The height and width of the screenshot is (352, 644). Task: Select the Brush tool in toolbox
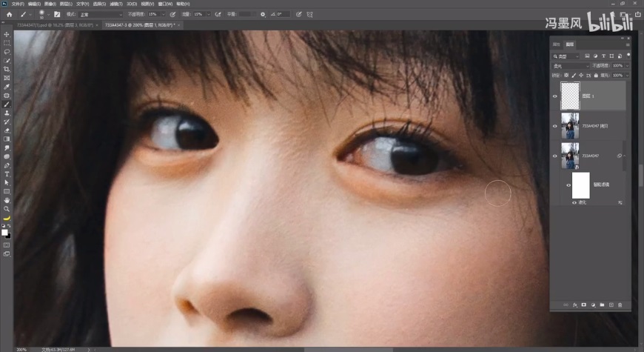pos(7,104)
